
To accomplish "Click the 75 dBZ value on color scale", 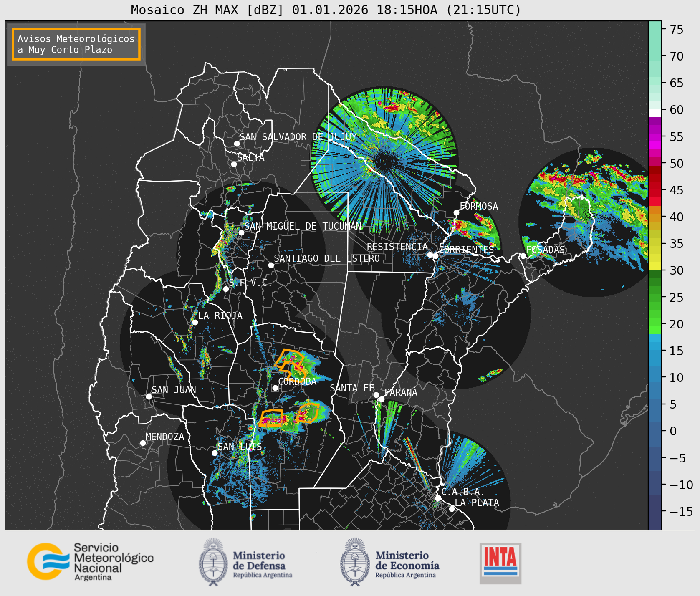I will tap(677, 30).
